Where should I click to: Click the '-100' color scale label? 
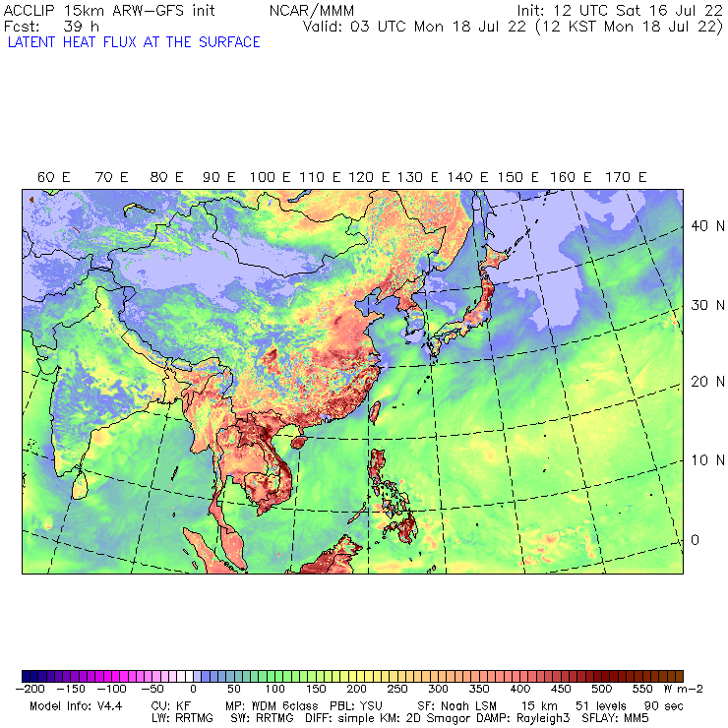pyautogui.click(x=111, y=689)
